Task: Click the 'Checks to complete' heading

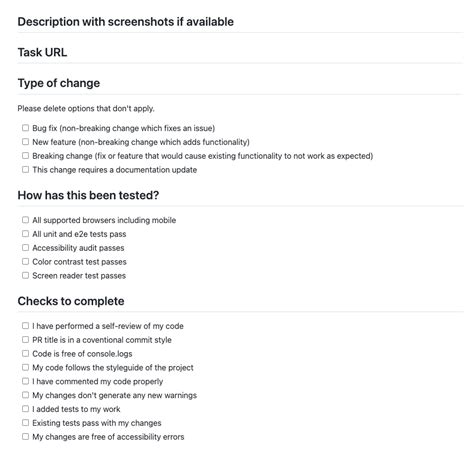Action: [71, 301]
